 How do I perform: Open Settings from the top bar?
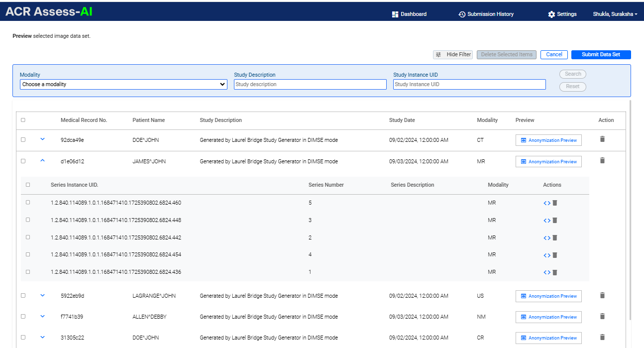[562, 14]
